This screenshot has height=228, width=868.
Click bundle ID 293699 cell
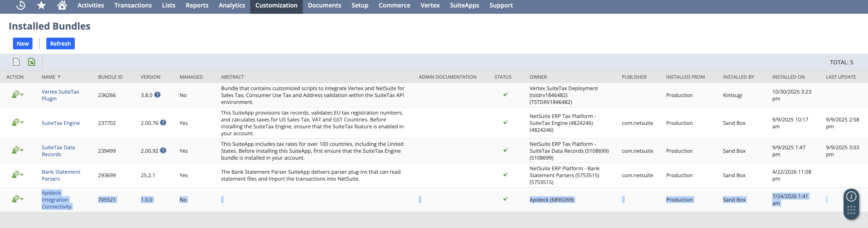107,175
